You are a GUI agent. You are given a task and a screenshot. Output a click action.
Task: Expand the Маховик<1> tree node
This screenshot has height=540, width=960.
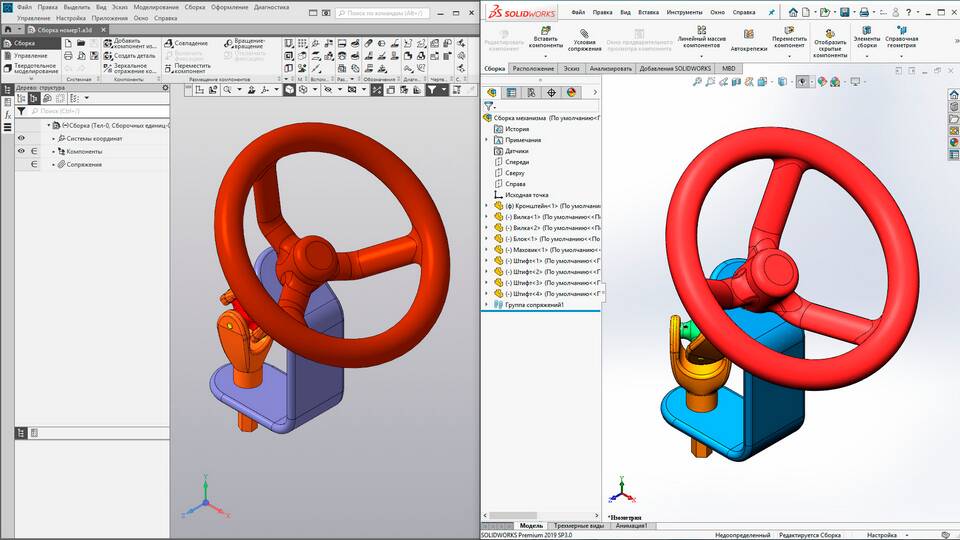click(x=487, y=250)
